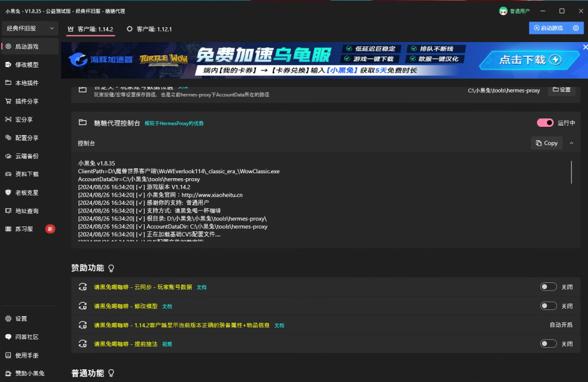Click the blue 启动游戏 button
Screen dimensions: 588x382
coord(549,28)
